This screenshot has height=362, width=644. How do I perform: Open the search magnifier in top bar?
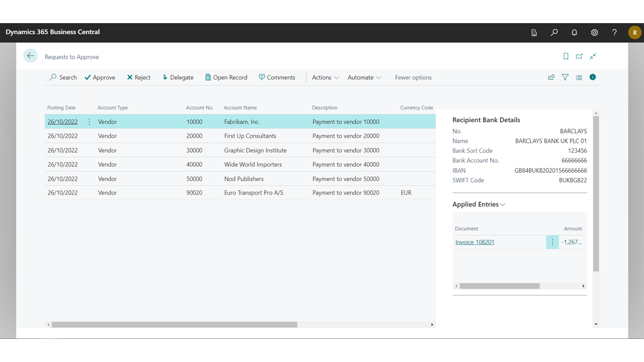click(554, 32)
